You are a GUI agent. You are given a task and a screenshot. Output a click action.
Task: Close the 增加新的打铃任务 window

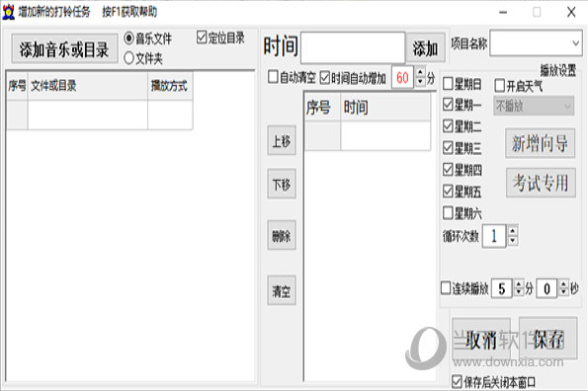point(571,12)
